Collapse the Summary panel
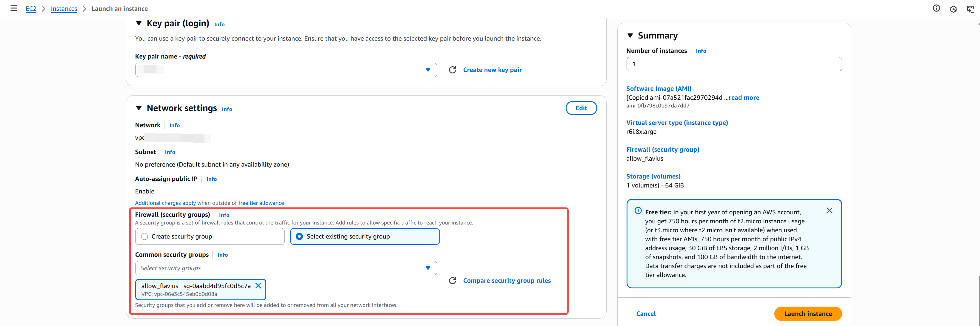Image resolution: width=980 pixels, height=326 pixels. pos(630,36)
